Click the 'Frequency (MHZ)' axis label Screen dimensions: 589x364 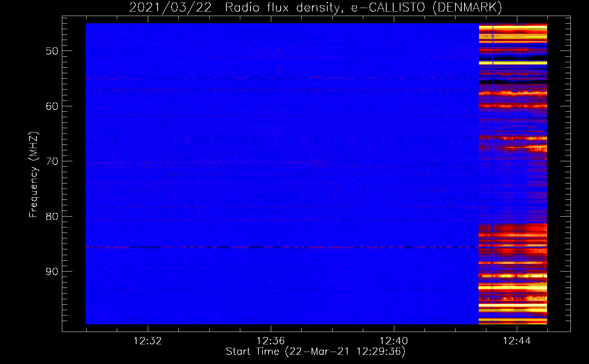[x=33, y=175]
